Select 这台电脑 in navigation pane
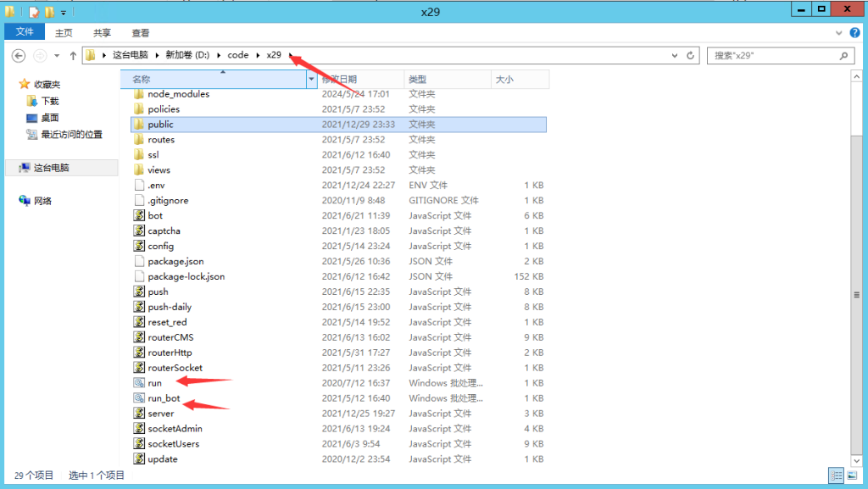 51,168
